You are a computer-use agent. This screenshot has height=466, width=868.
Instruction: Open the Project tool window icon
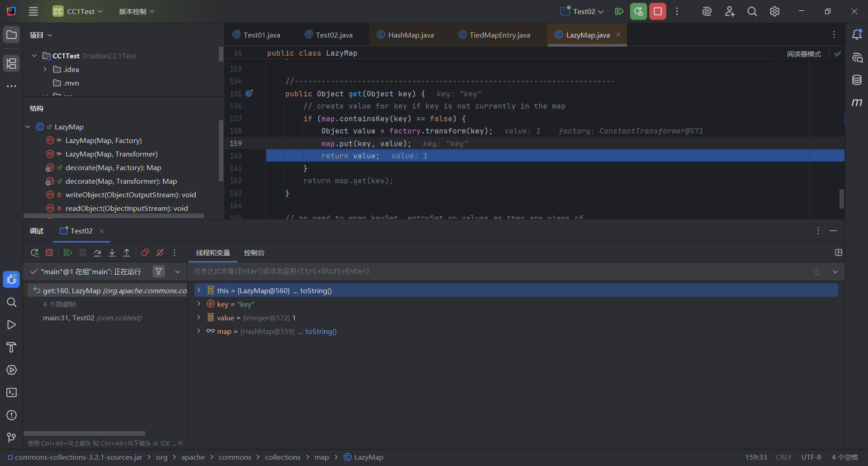pyautogui.click(x=12, y=35)
